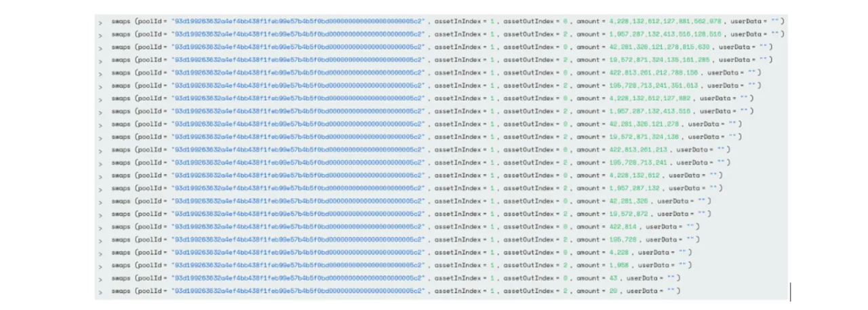Click the poolId string in the amount 43 row
This screenshot has width=868, height=310.
[x=298, y=279]
